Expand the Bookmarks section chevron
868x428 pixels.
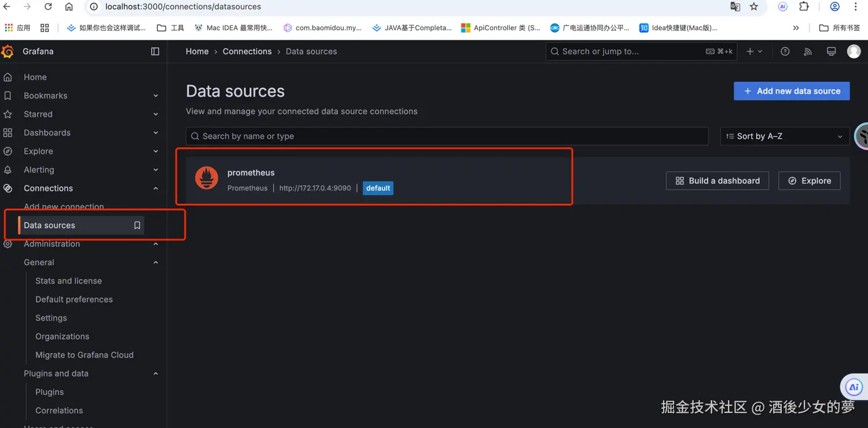click(x=156, y=96)
